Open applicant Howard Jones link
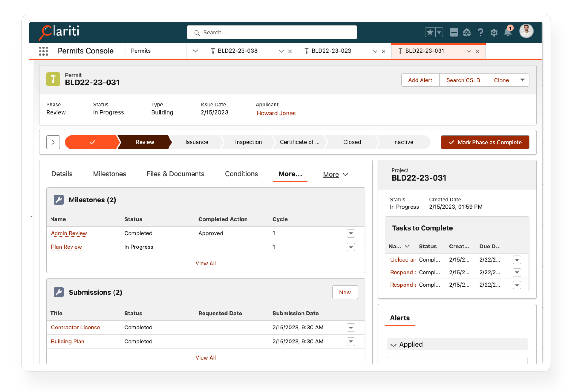 [276, 113]
